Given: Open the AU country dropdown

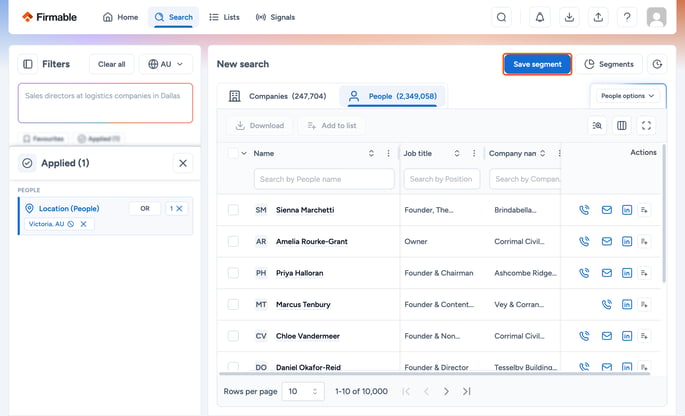Looking at the screenshot, I should click(166, 64).
